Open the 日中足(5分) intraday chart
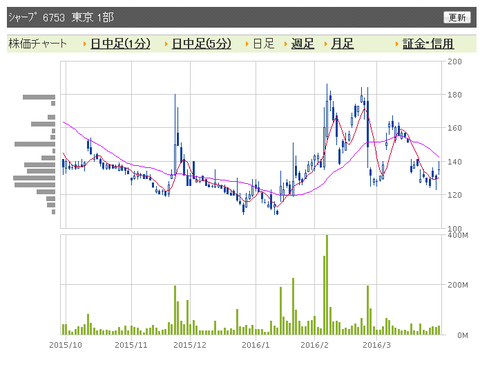 tap(201, 44)
